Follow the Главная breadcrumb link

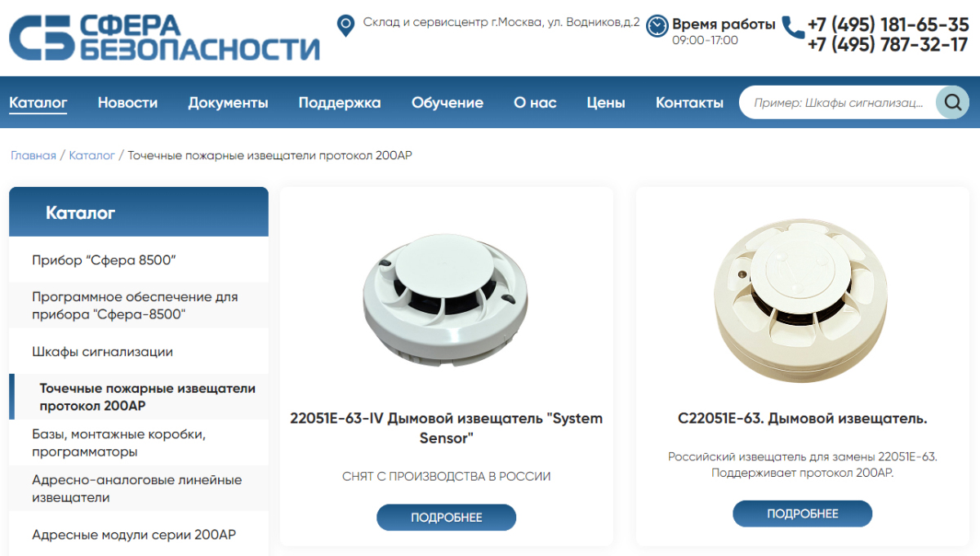click(33, 155)
